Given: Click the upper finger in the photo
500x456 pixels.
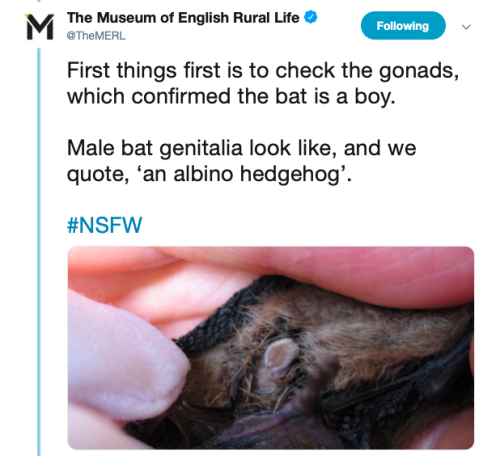Looking at the screenshot, I should point(350,267).
